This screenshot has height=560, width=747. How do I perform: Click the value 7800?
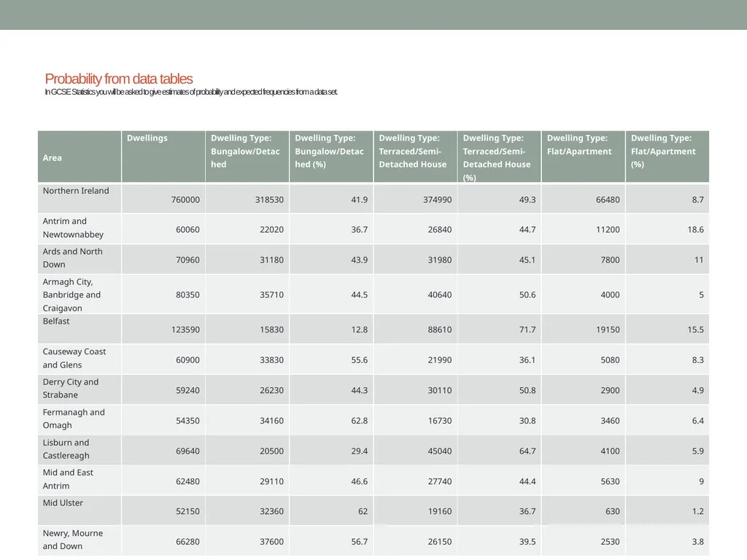[611, 260]
